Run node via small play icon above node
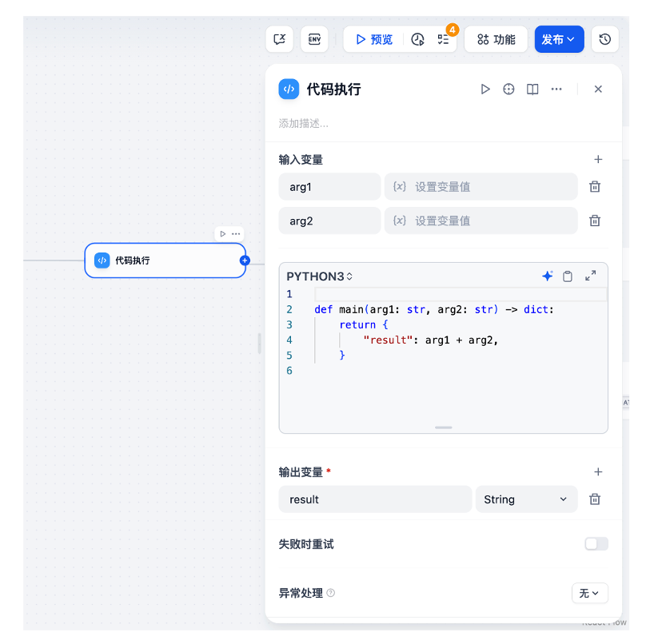The image size is (654, 644). [223, 234]
